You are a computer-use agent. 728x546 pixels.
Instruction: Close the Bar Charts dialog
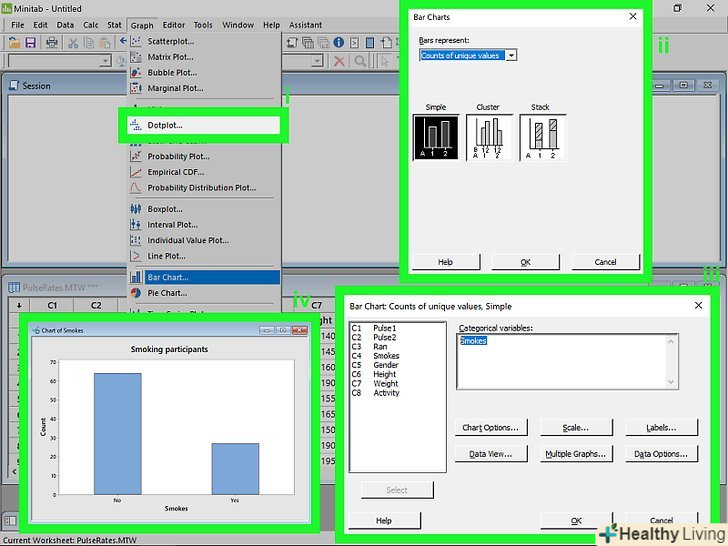(x=633, y=16)
